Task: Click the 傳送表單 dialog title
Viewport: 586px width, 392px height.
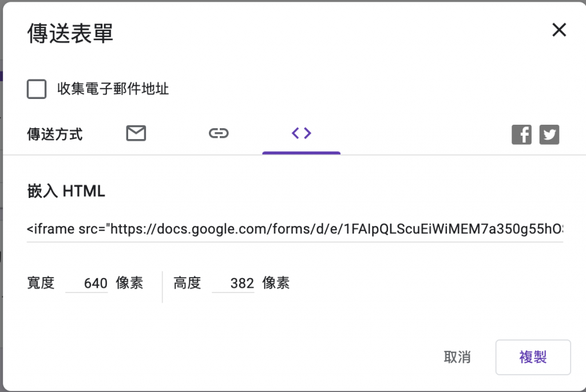Action: pos(70,33)
